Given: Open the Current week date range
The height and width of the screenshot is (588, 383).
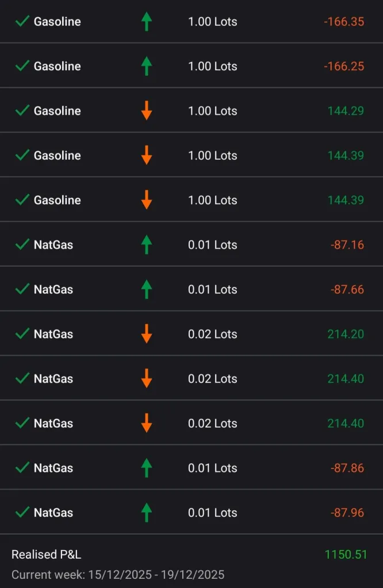Looking at the screenshot, I should 118,574.
